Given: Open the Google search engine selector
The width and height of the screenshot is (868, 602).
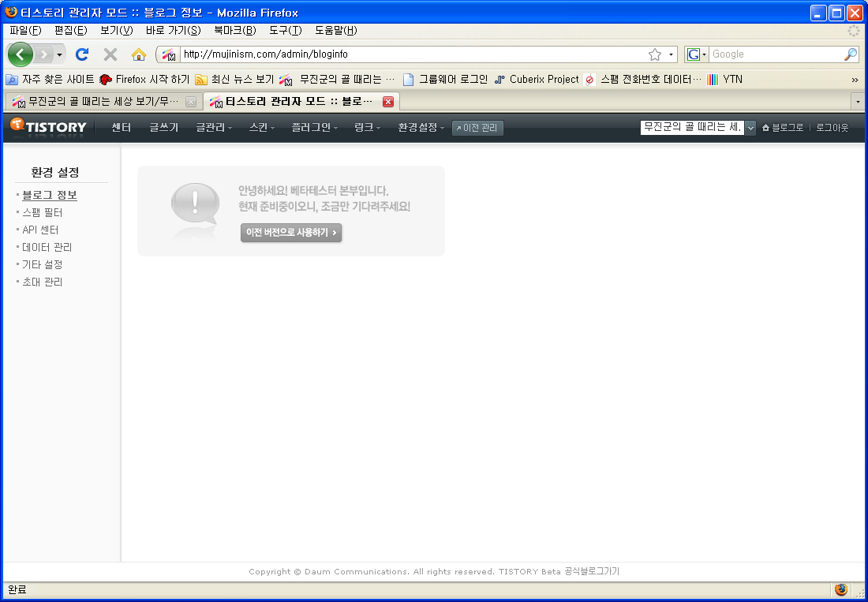Looking at the screenshot, I should (x=697, y=54).
